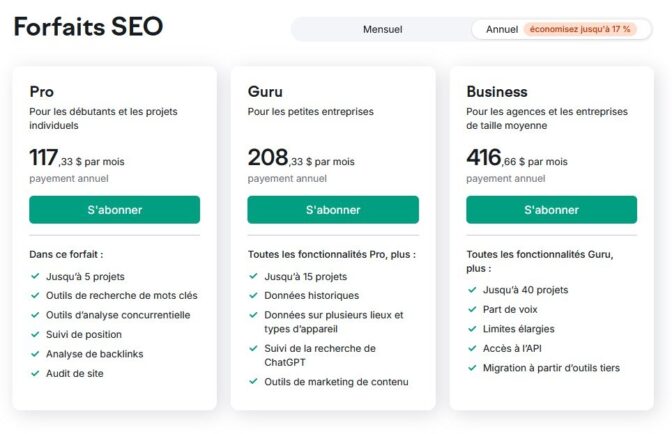672x434 pixels.
Task: Click checkmark beside 'Audit de site'
Action: click(35, 374)
